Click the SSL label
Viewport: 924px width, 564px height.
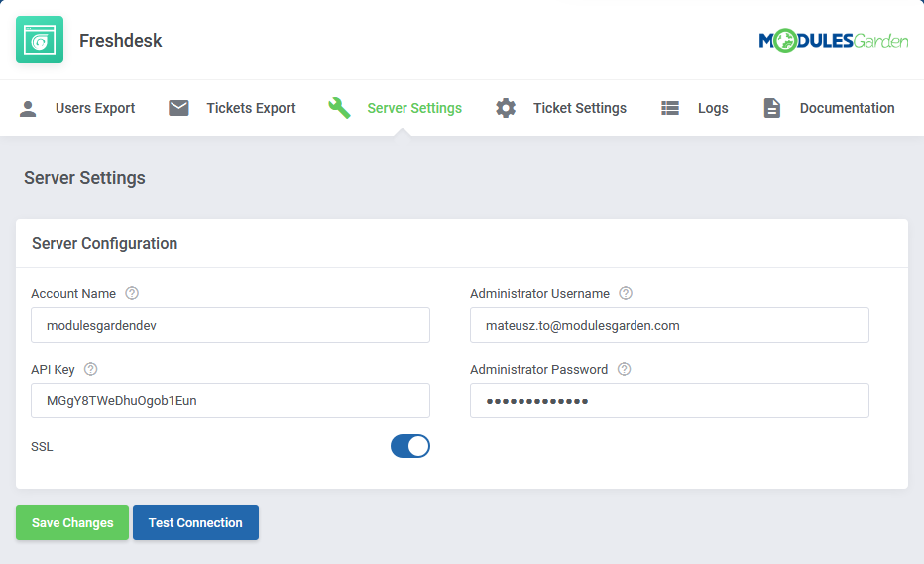42,447
